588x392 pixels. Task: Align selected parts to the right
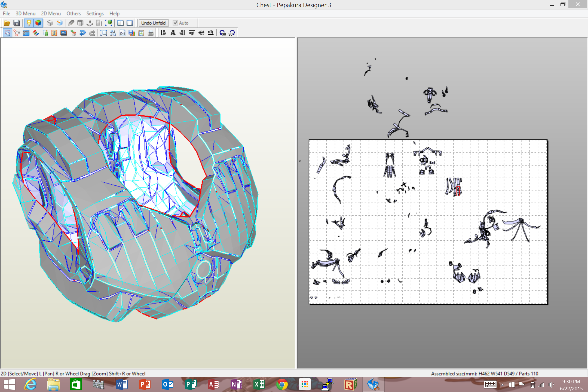182,33
